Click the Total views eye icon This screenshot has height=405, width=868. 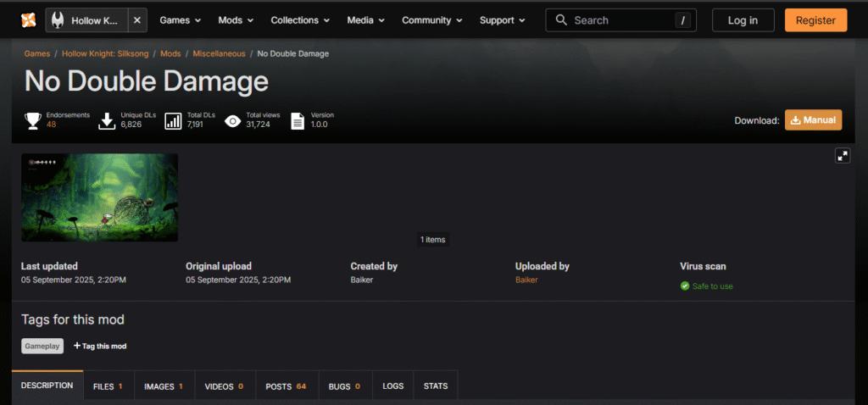pyautogui.click(x=232, y=120)
